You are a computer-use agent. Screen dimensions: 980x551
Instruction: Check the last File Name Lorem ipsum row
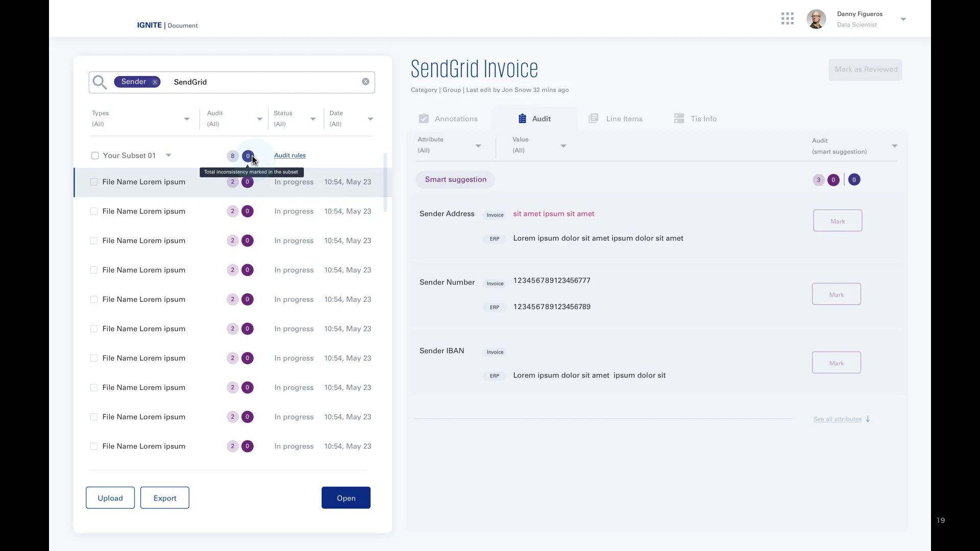(x=94, y=446)
